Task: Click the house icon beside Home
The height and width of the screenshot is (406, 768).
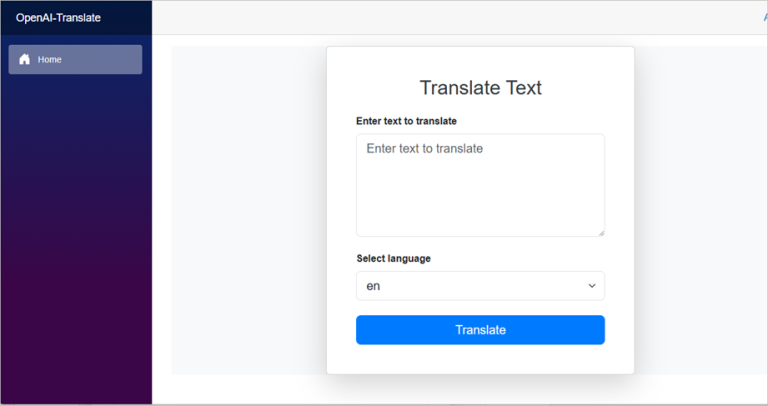Action: click(24, 59)
